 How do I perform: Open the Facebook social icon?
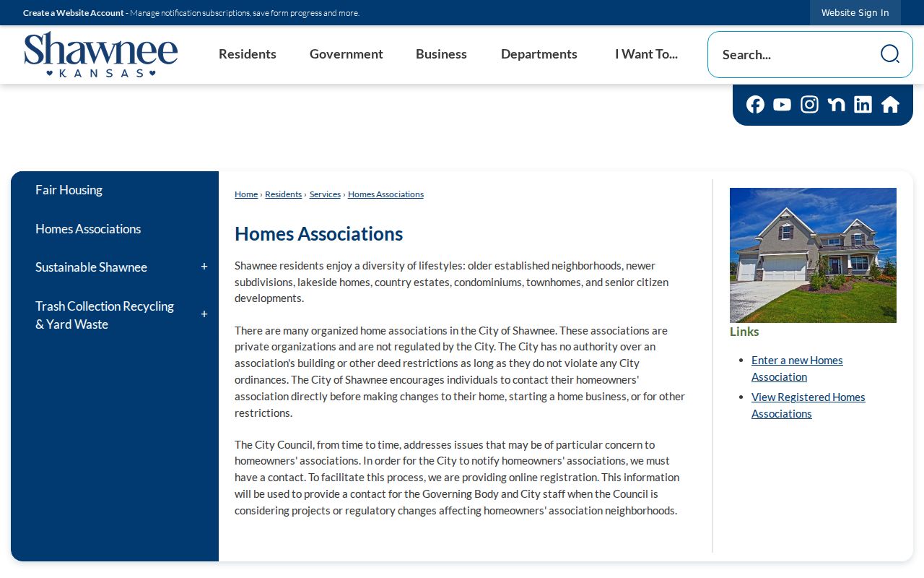[x=755, y=105]
